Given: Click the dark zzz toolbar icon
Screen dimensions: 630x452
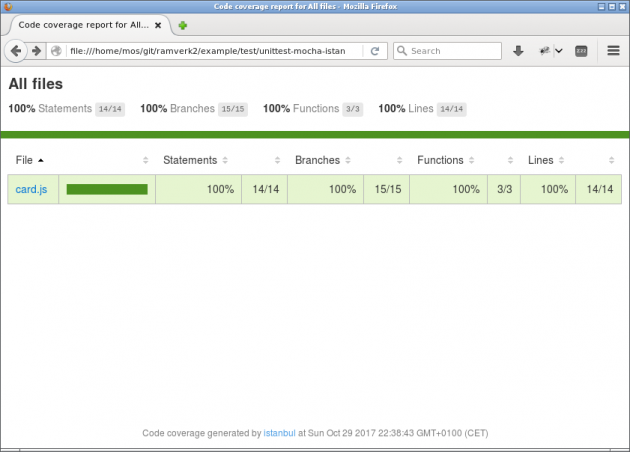Looking at the screenshot, I should 581,51.
